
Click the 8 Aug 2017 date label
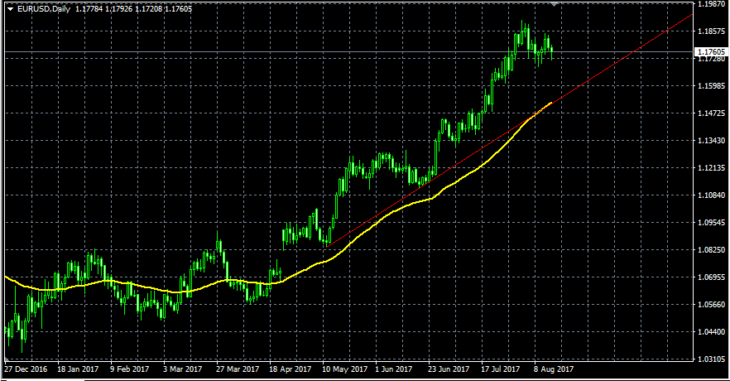[554, 369]
